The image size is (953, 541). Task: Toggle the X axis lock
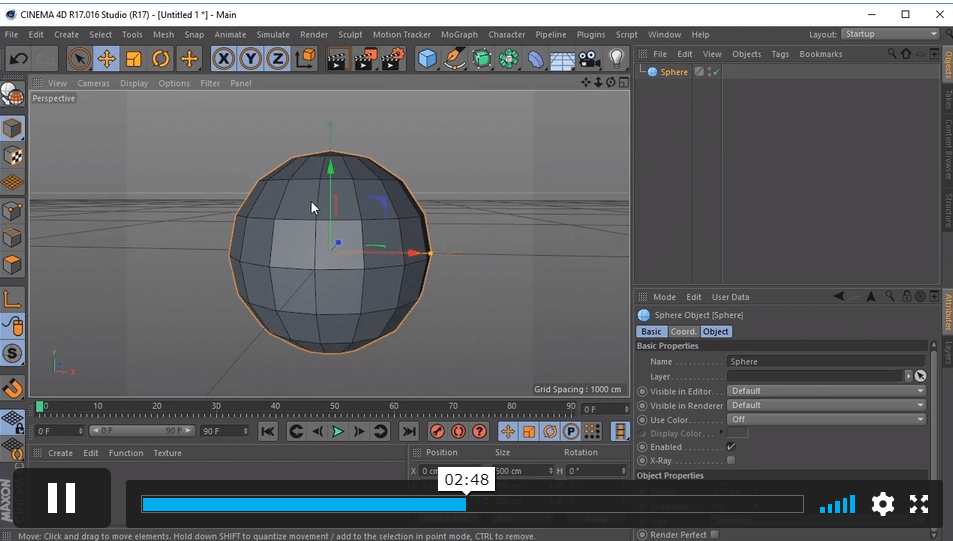click(224, 59)
